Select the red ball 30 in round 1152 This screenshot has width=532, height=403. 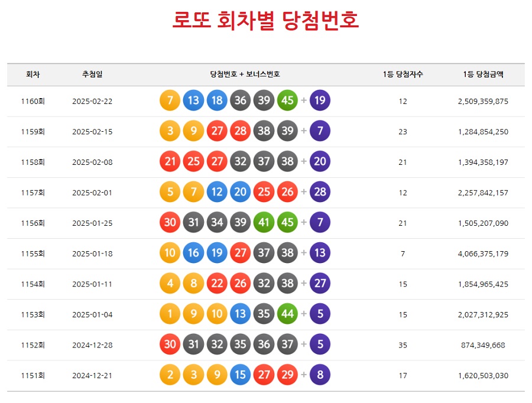pos(169,344)
